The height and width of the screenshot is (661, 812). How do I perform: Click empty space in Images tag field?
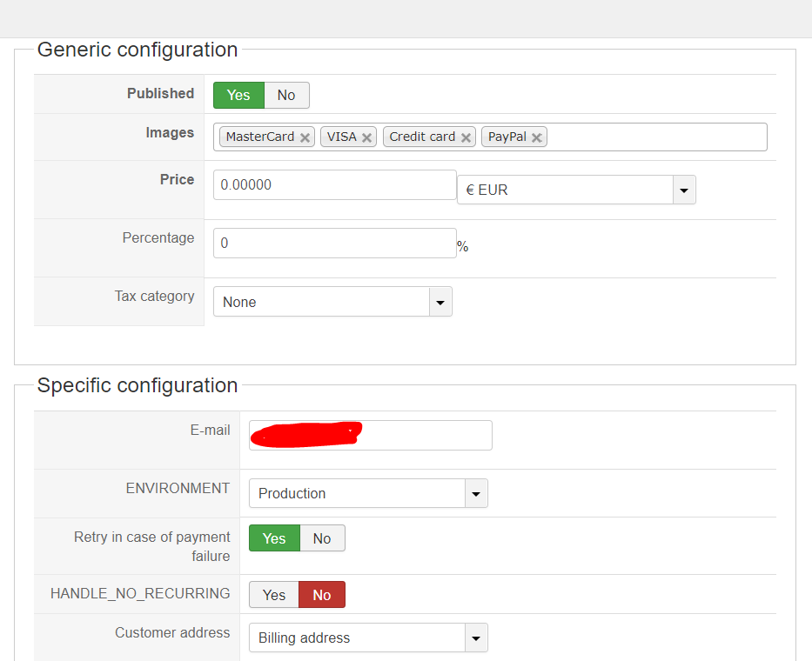coord(657,137)
